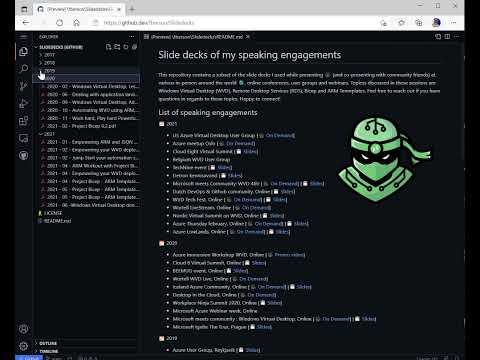
Task: Open Slides link for Dutch DevOps & GitHub community
Action: coord(287,191)
